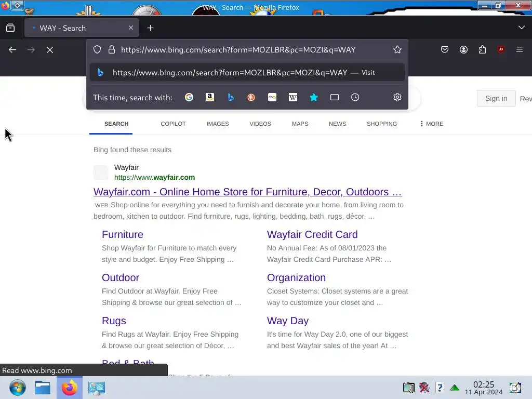Search this time with Wikipedia
The width and height of the screenshot is (532, 399).
tap(293, 97)
